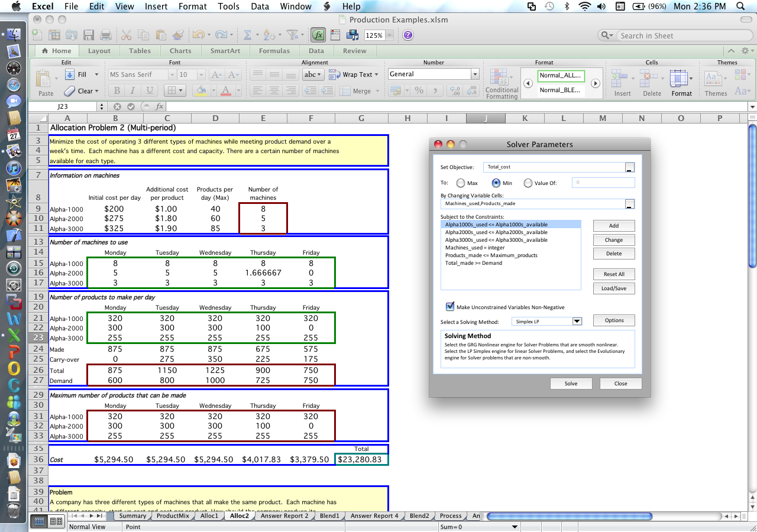
Task: Click the Solve button
Action: point(571,384)
